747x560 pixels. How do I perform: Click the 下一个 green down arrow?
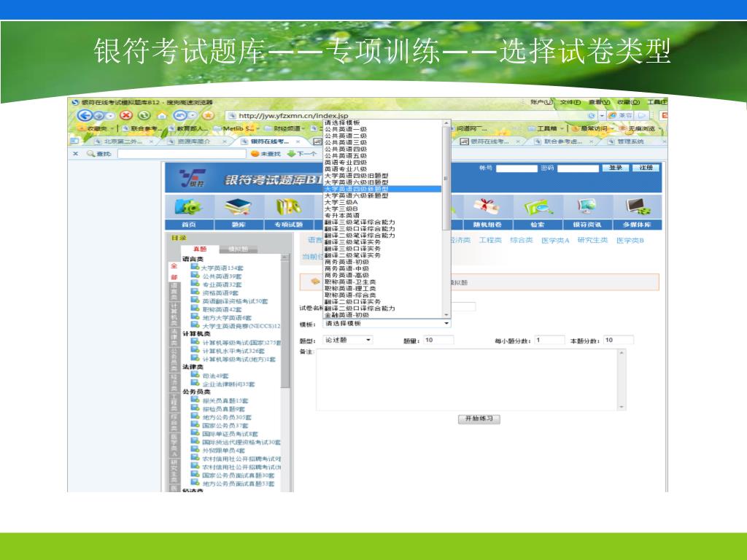coord(291,154)
